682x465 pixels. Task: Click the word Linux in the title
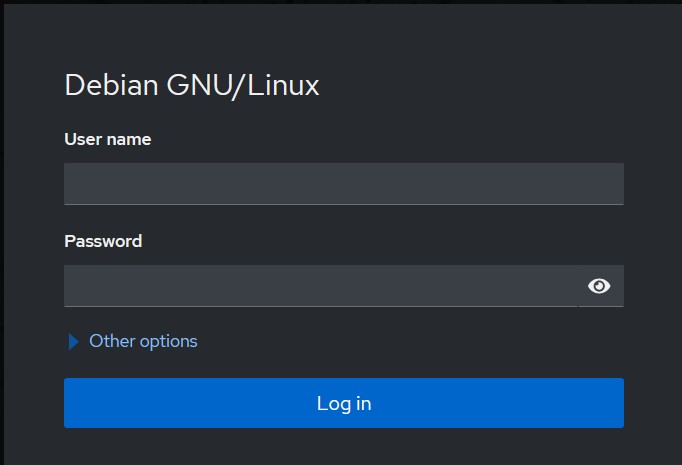coord(283,85)
